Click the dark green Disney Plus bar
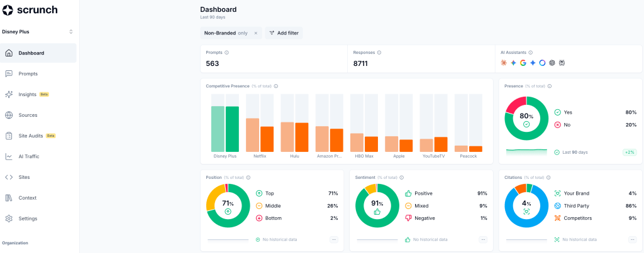This screenshot has width=644, height=253. point(233,129)
